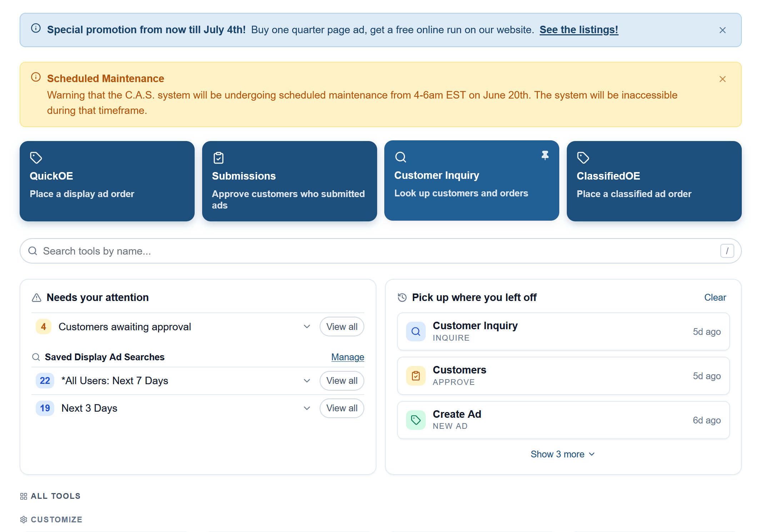
Task: Click the Needs your attention warning triangle icon
Action: point(36,298)
